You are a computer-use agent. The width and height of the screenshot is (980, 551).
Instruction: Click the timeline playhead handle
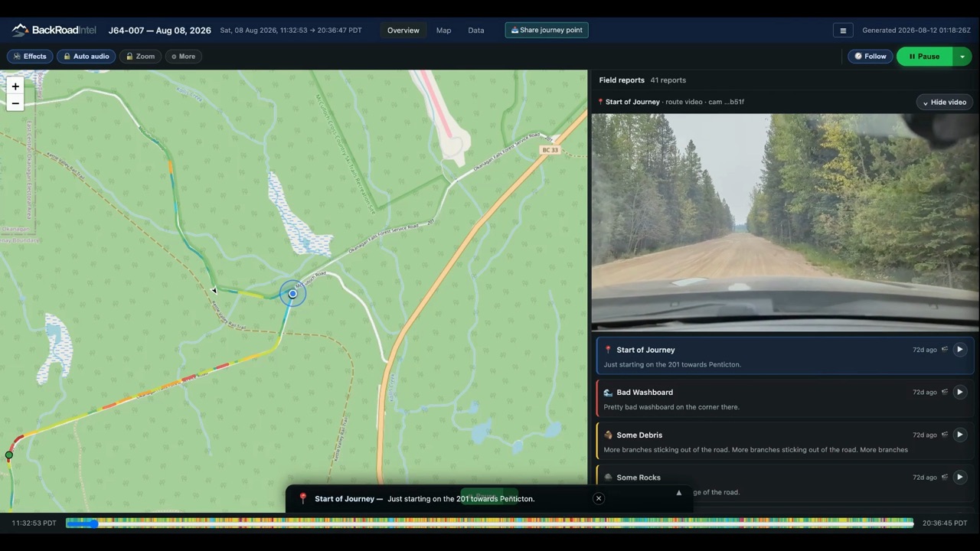pos(93,523)
